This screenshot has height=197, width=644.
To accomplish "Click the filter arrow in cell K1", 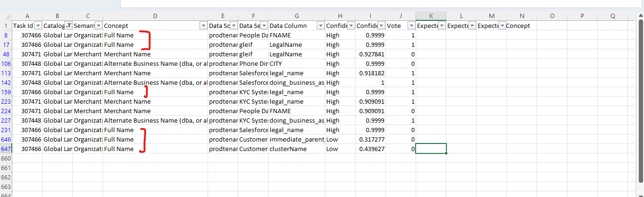I will click(x=441, y=26).
